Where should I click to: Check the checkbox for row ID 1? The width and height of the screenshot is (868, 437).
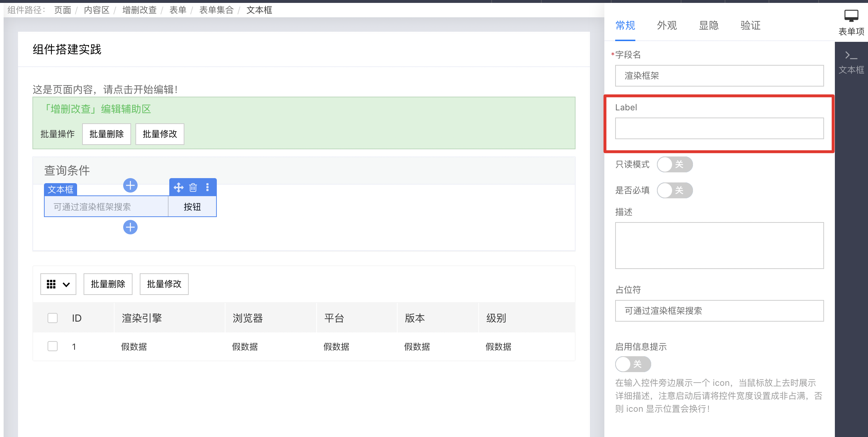pyautogui.click(x=53, y=346)
